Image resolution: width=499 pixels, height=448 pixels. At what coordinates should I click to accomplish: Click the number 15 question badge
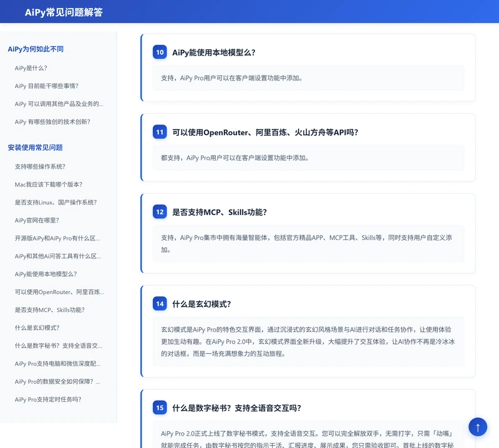pos(160,407)
